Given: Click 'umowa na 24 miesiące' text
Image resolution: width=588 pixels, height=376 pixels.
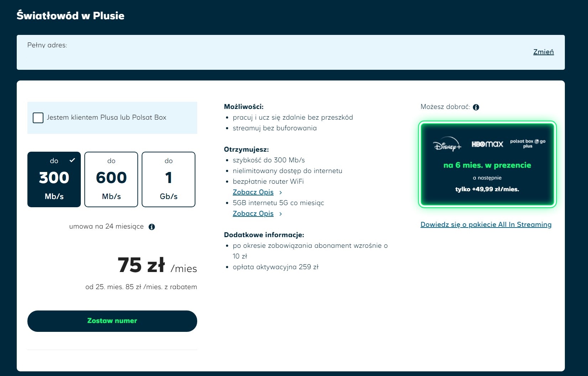Looking at the screenshot, I should (106, 226).
